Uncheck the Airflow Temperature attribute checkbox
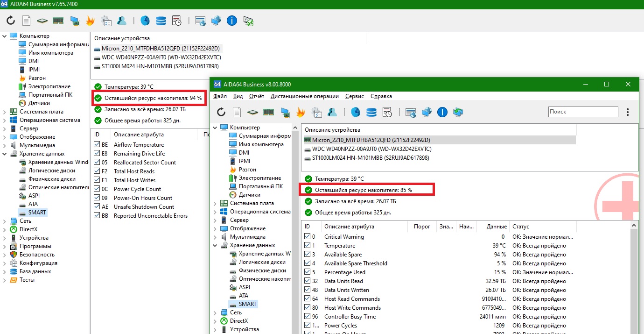Viewport: 644px width, 334px height. (x=97, y=145)
